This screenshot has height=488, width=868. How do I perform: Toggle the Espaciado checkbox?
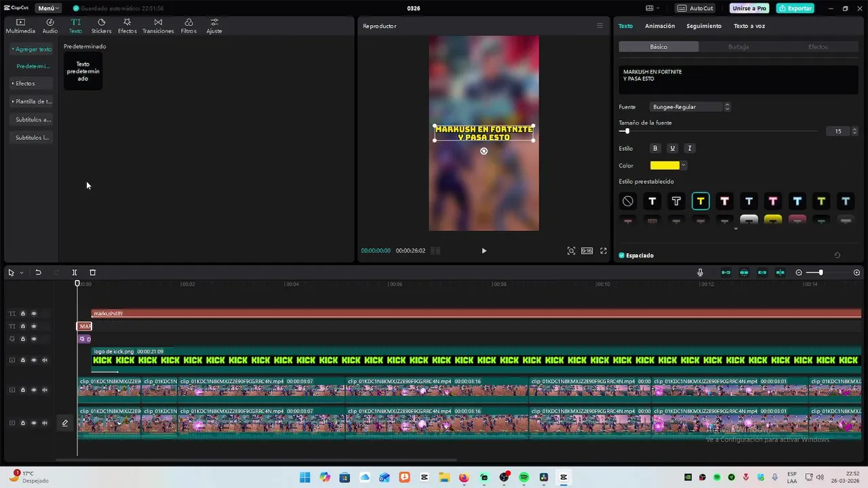pos(622,256)
